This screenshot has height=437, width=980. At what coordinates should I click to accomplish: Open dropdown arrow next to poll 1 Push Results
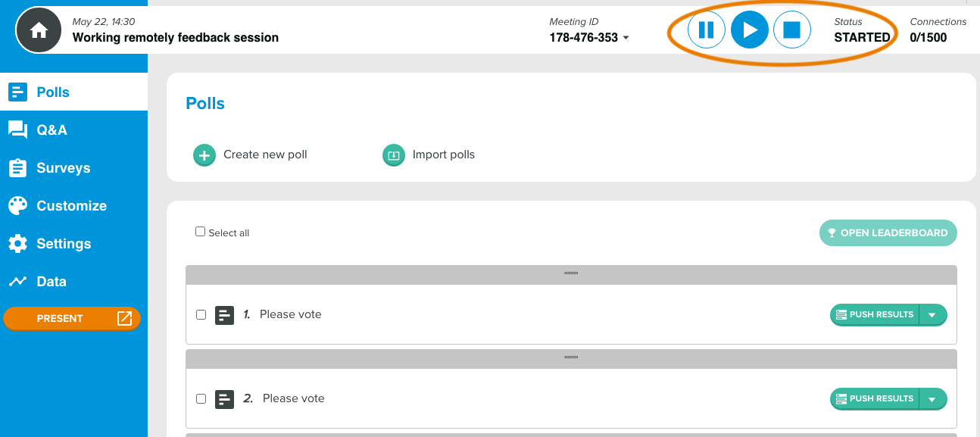coord(933,315)
